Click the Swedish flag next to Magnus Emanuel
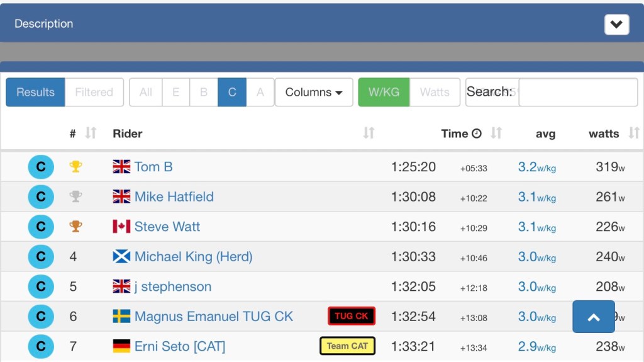The width and height of the screenshot is (644, 362). coord(121,316)
